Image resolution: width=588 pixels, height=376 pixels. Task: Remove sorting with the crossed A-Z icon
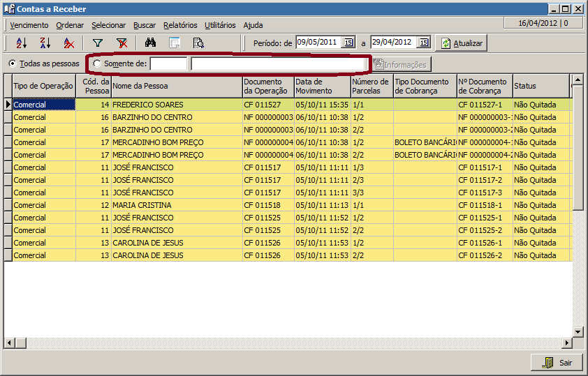point(68,43)
